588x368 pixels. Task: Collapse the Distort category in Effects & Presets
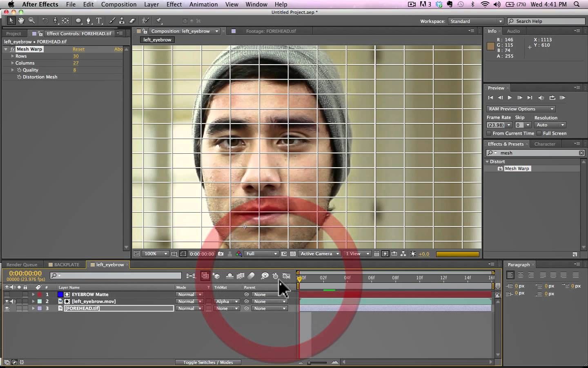click(487, 162)
